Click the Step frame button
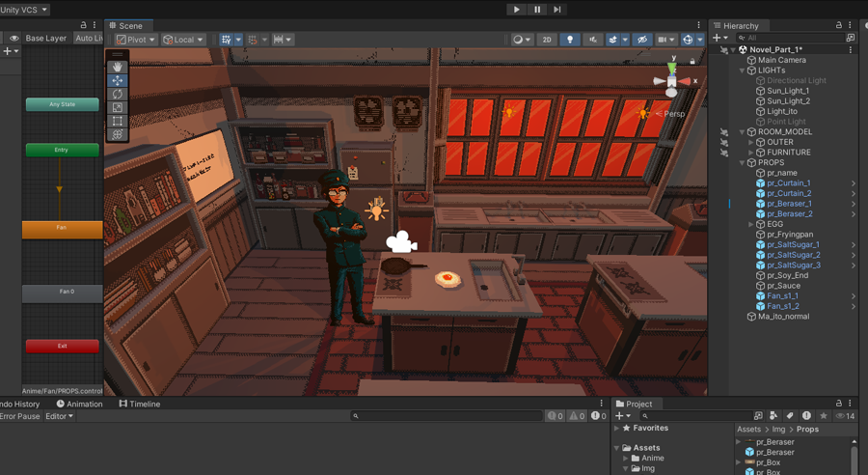 pos(556,10)
